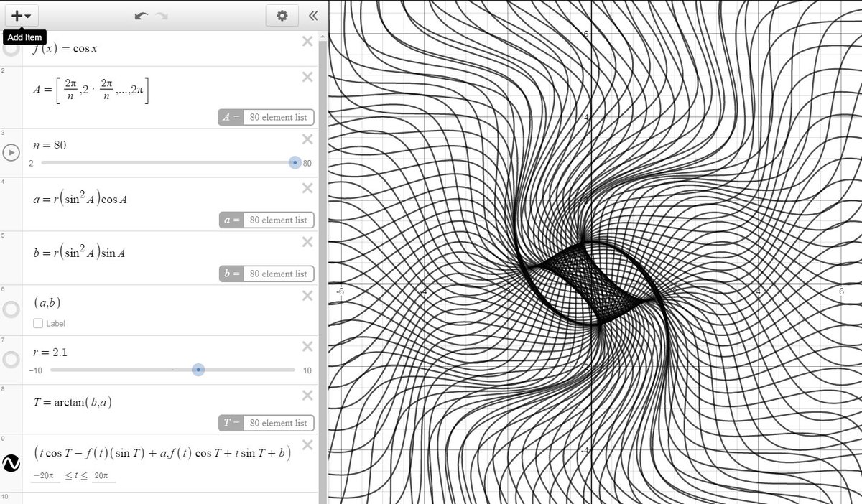Click the T = arctan(b,a) formula

[x=72, y=402]
